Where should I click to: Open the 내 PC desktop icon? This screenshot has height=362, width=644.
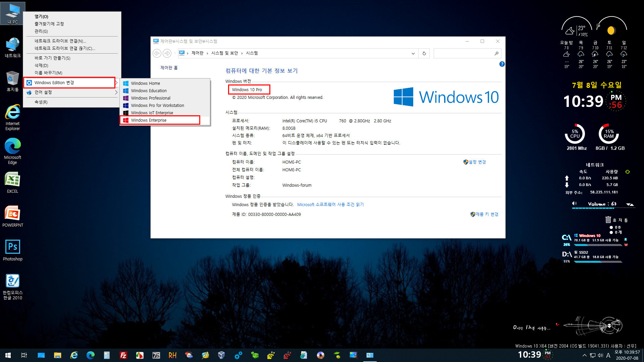click(x=13, y=13)
